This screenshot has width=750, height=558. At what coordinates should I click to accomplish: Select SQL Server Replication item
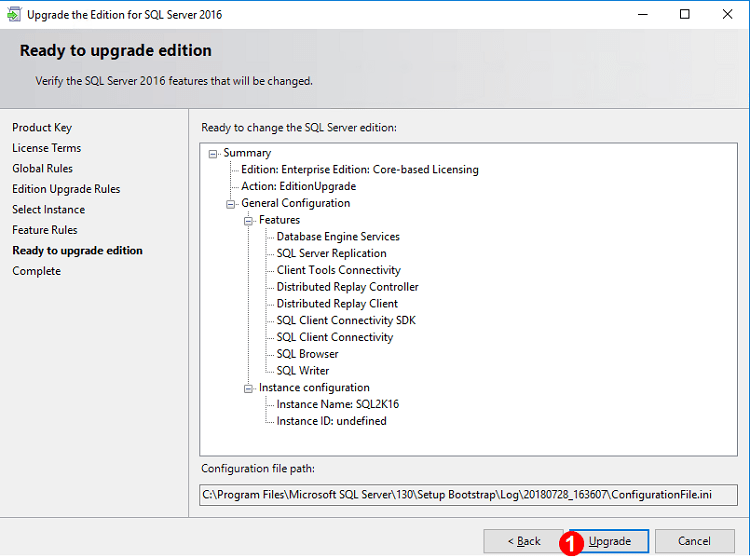pos(331,253)
